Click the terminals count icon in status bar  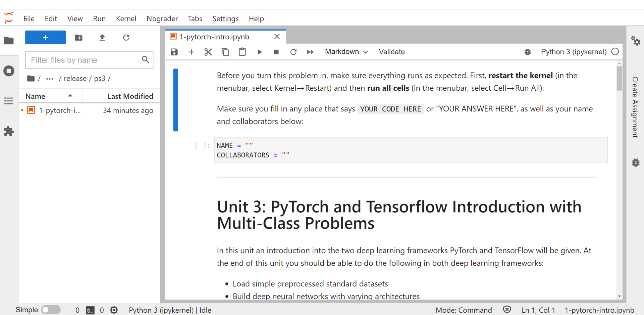coord(90,310)
